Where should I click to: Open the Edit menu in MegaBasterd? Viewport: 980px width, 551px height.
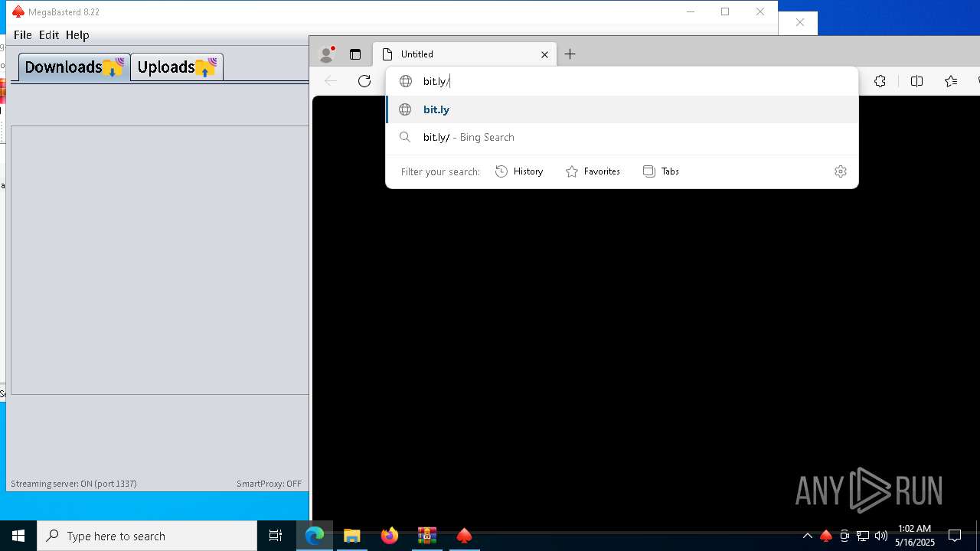pyautogui.click(x=49, y=35)
